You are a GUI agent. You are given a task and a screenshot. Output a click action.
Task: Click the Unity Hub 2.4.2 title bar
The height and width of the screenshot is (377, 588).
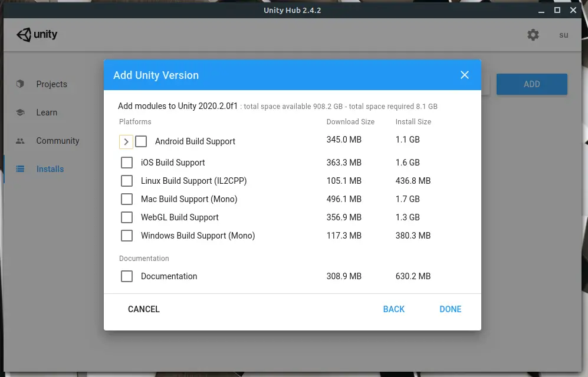[292, 10]
